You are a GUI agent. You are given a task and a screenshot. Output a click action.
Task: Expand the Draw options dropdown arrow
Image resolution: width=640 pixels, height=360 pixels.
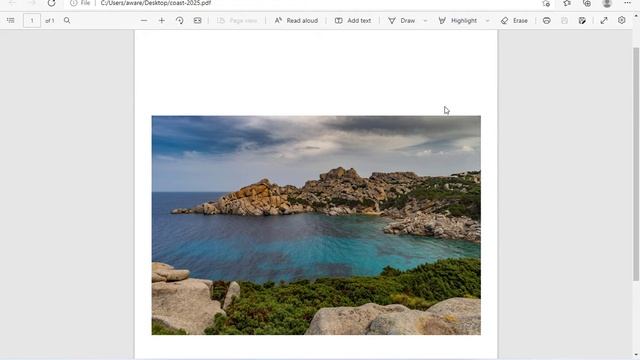(425, 21)
